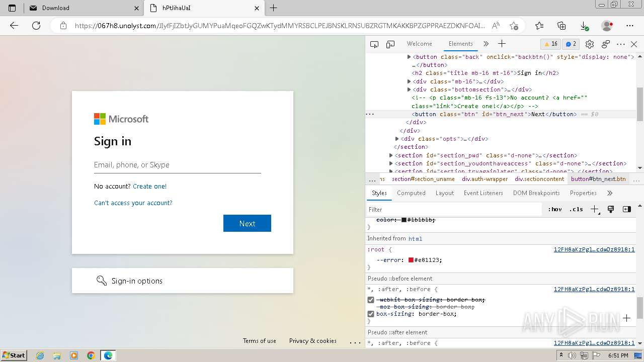Select the h2 Sign in DOM node
Image resolution: width=644 pixels, height=362 pixels.
tap(485, 73)
